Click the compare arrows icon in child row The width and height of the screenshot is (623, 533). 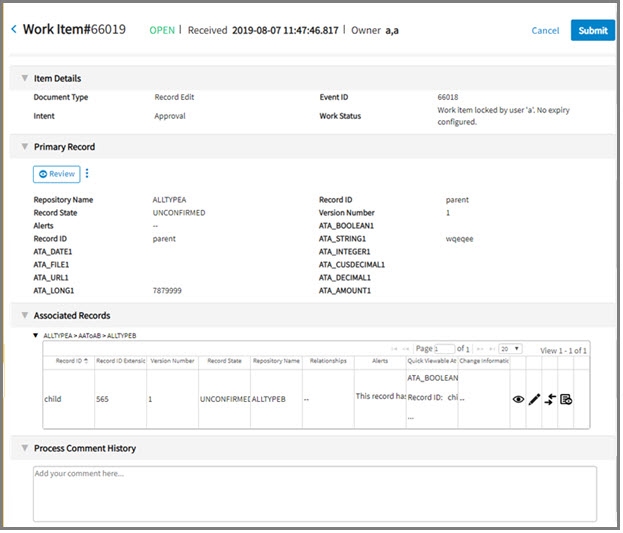tap(550, 399)
